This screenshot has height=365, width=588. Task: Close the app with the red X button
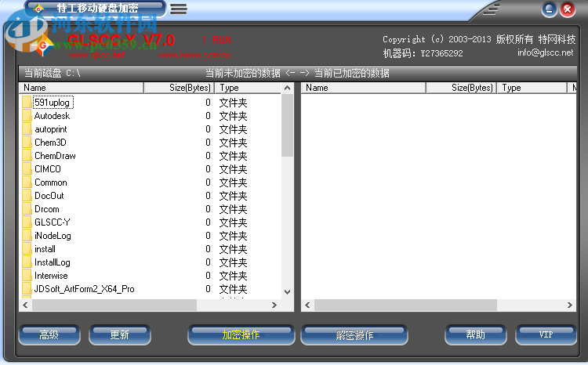[568, 9]
